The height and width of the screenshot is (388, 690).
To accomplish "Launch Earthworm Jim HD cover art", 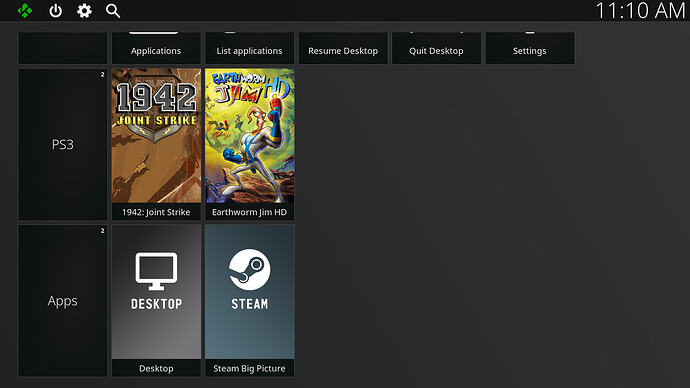I will [x=250, y=136].
